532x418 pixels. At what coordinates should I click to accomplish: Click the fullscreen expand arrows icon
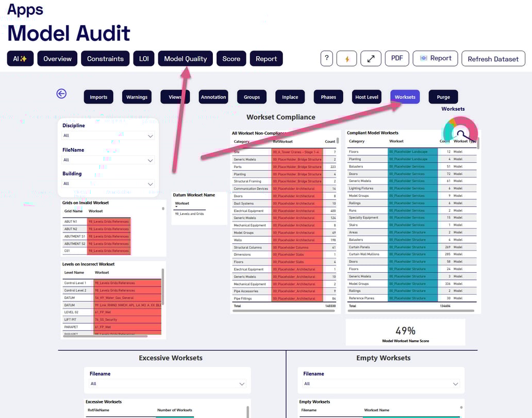371,58
